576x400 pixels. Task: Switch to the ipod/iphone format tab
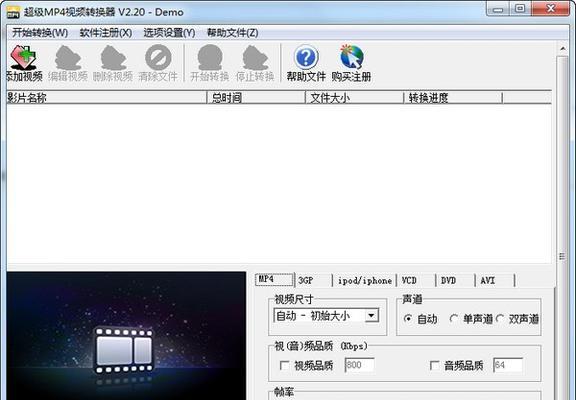pos(364,280)
